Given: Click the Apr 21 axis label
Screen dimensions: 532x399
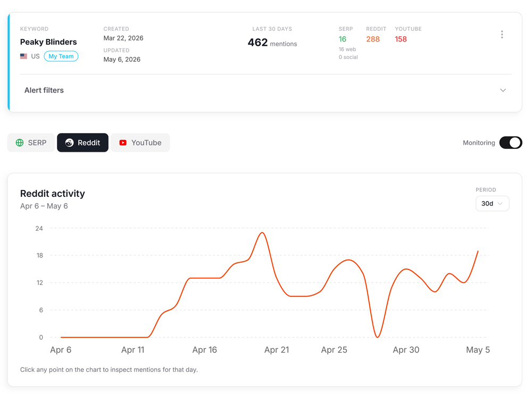Looking at the screenshot, I should (277, 350).
